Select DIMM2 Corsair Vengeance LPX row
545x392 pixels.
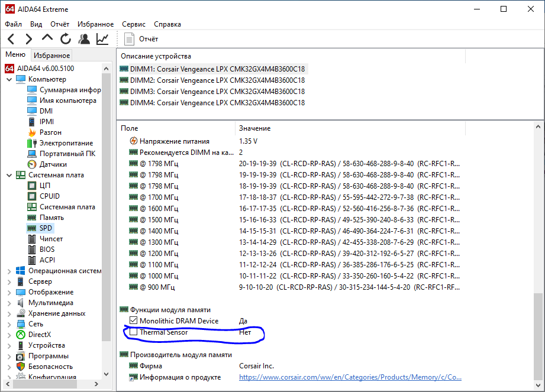pyautogui.click(x=212, y=80)
